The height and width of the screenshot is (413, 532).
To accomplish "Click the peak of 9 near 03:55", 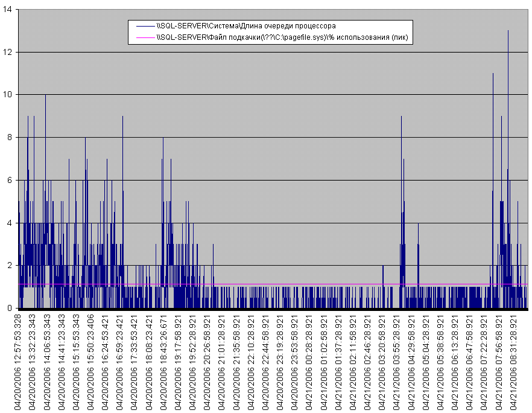I will [402, 118].
